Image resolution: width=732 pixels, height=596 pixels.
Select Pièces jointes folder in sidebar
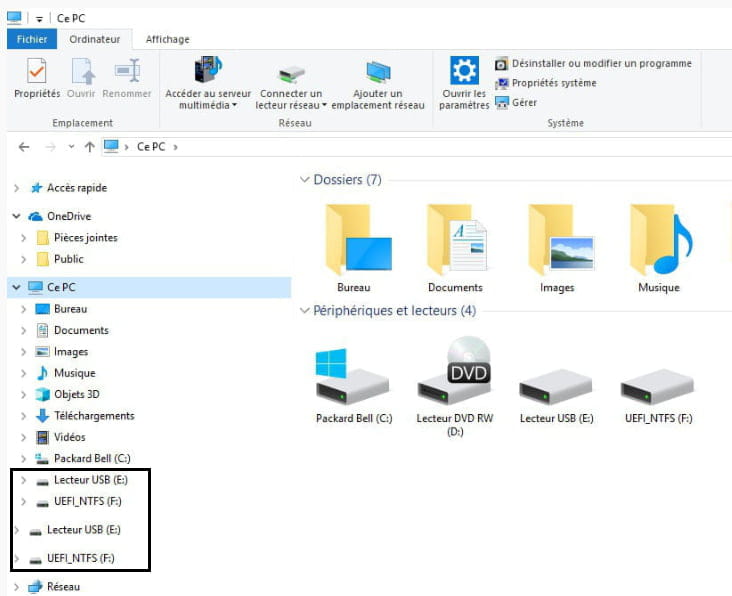point(85,238)
